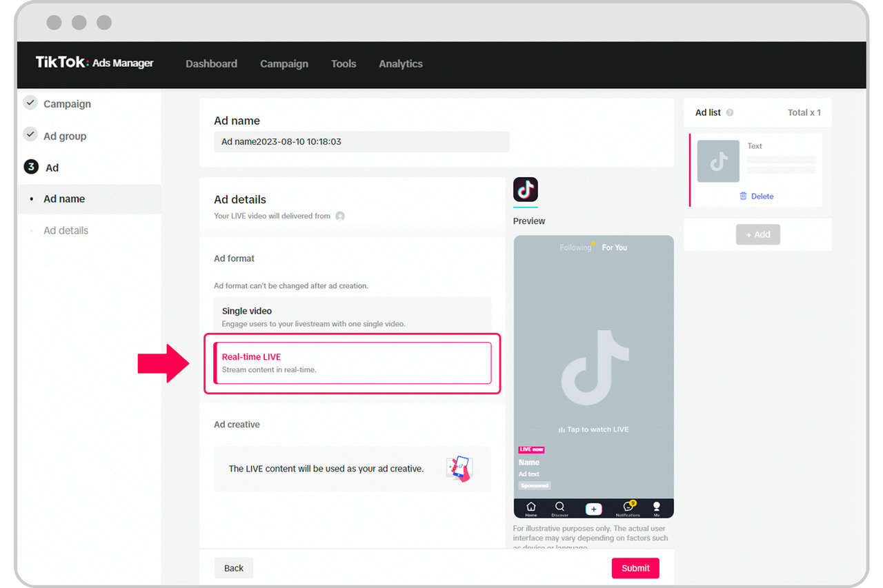Click the Ad name input field
Image resolution: width=883 pixels, height=588 pixels.
[361, 142]
